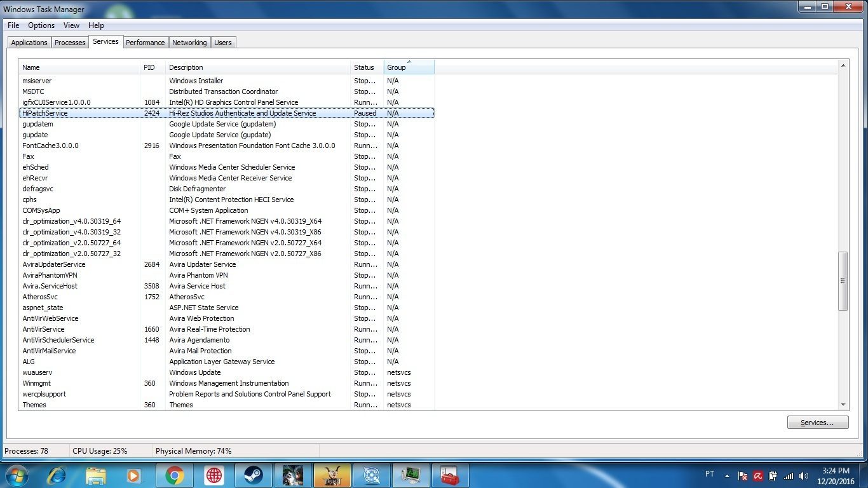The height and width of the screenshot is (488, 868).
Task: Select the MSDTC service row
Action: (227, 91)
